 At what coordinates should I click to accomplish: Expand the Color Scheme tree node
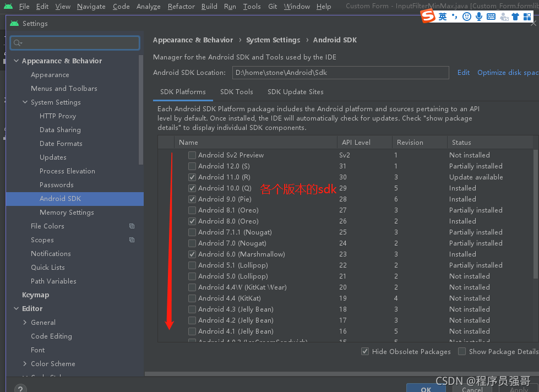click(25, 363)
